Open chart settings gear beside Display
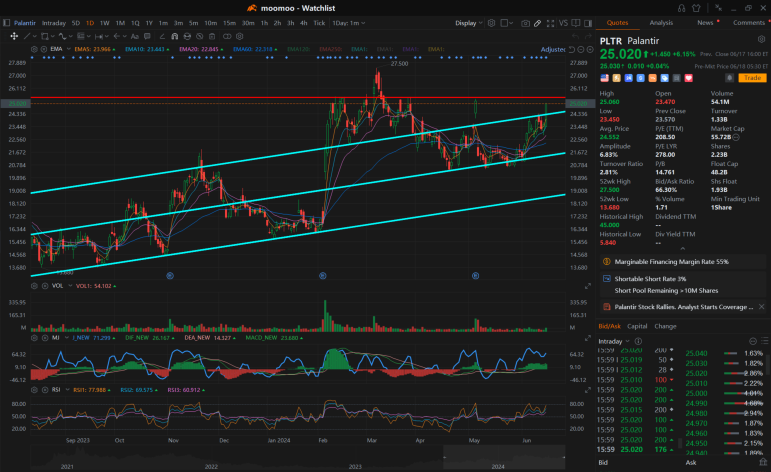 pos(491,23)
